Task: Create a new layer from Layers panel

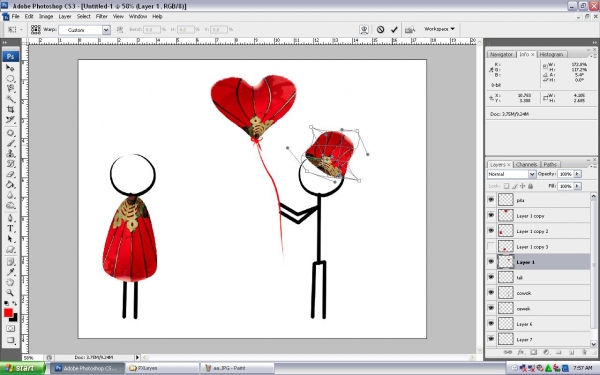Action: pos(571,352)
